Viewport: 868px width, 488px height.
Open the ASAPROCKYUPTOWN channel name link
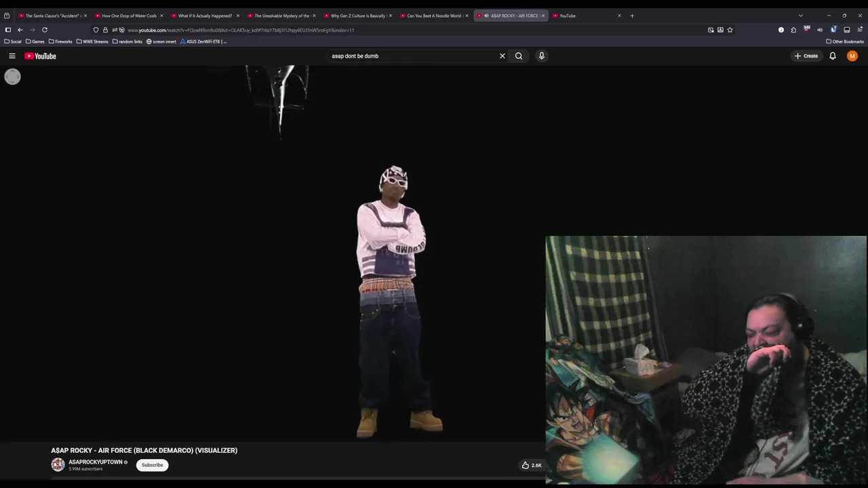96,462
